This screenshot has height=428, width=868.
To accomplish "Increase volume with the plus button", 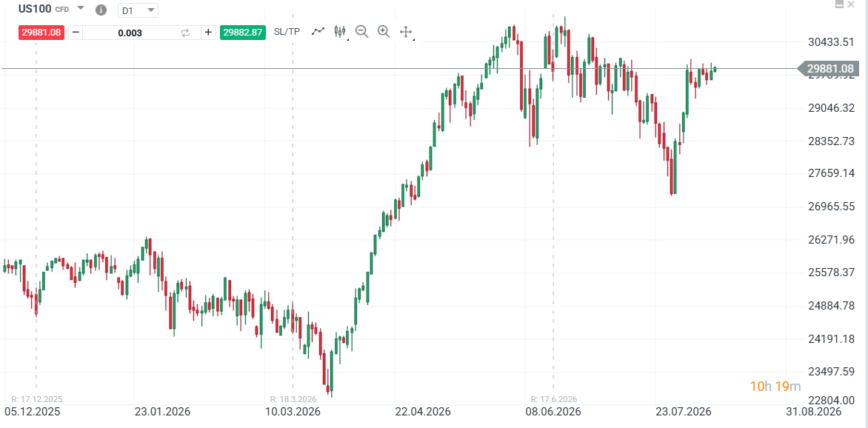I will click(x=208, y=32).
